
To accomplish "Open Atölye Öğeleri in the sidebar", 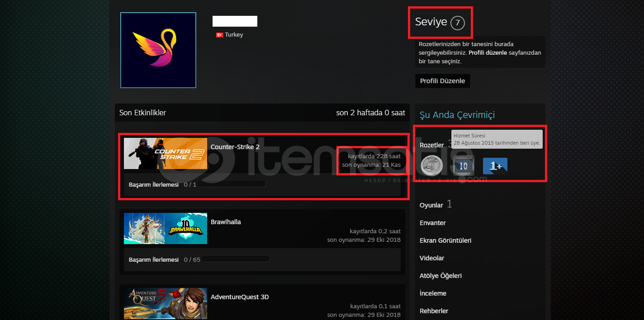I will 440,276.
